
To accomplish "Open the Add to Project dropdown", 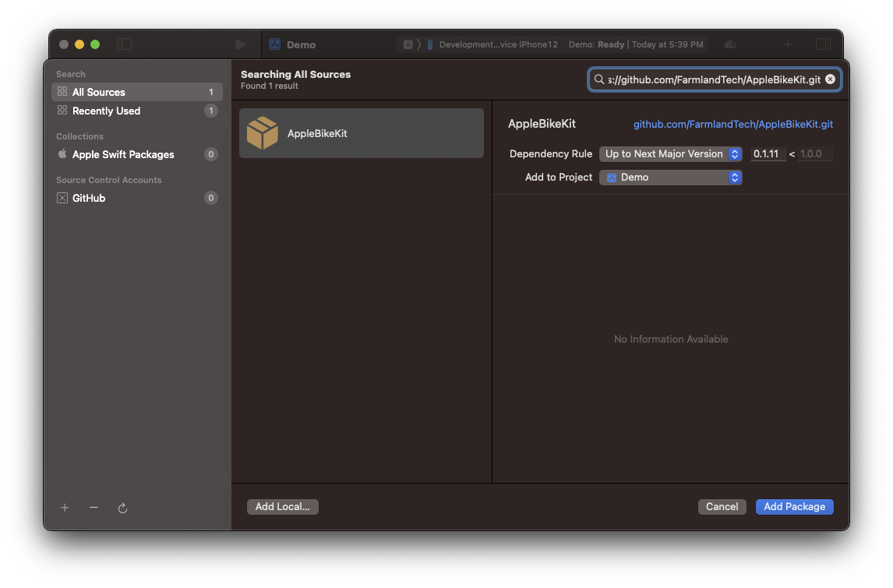I will [x=670, y=178].
